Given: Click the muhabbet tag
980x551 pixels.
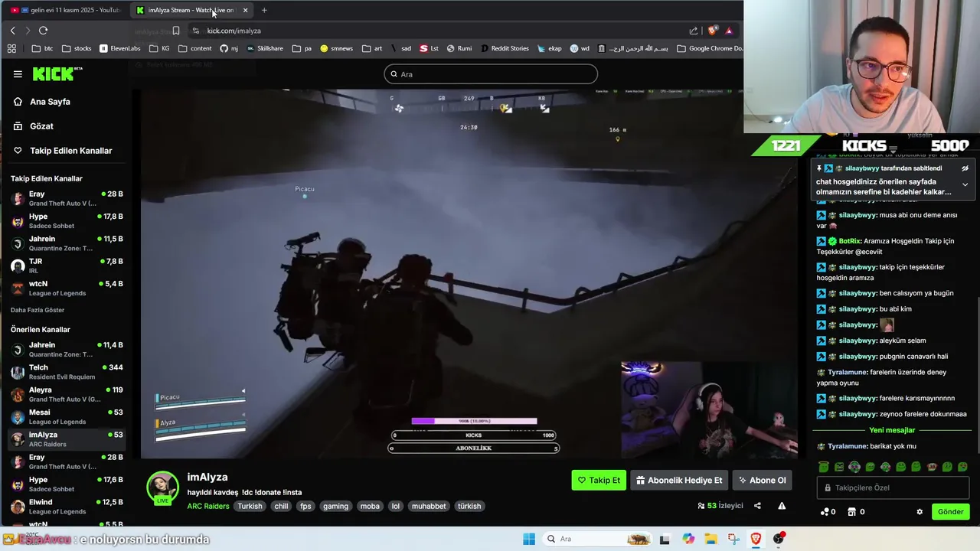Looking at the screenshot, I should [x=429, y=506].
